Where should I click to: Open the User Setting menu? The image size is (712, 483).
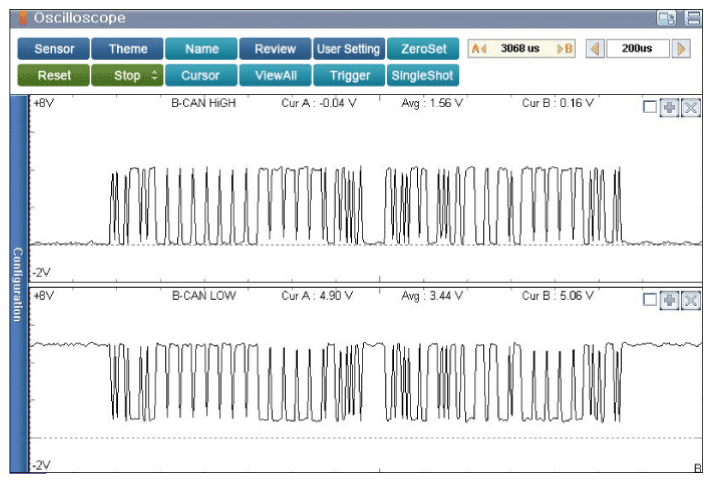click(348, 49)
